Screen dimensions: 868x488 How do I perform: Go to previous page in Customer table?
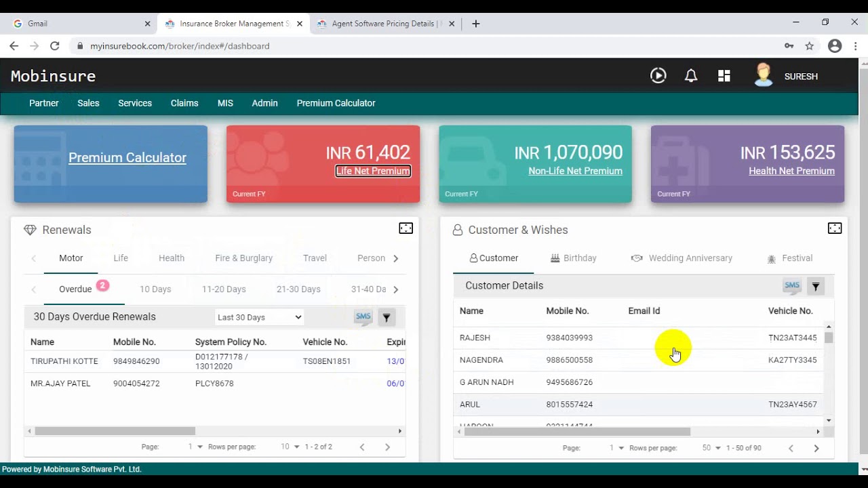(x=791, y=448)
